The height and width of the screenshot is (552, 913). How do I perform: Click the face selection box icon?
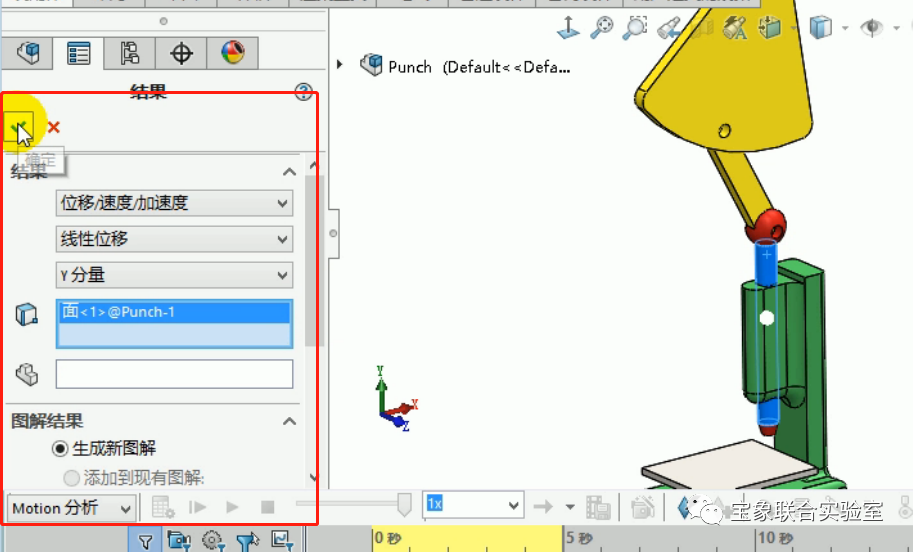coord(26,314)
